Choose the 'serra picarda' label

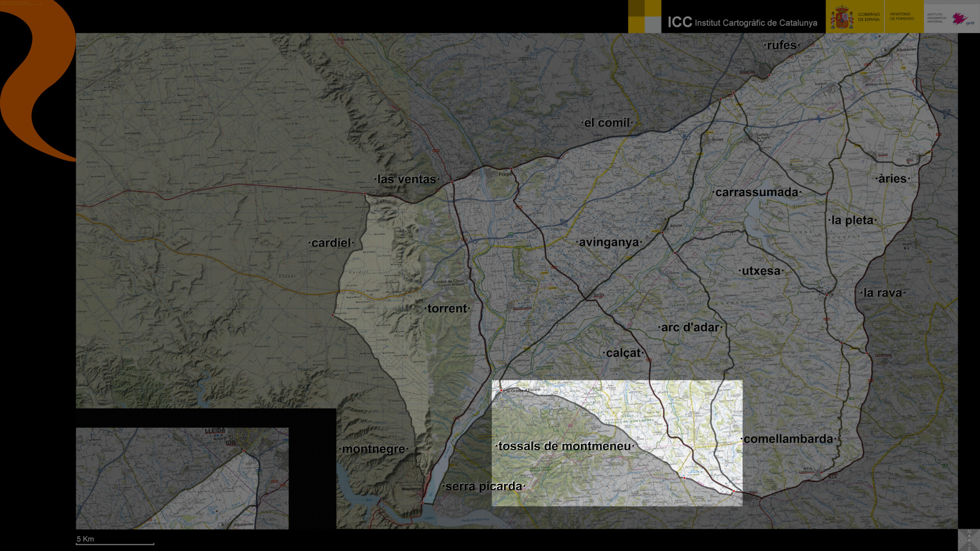point(483,486)
